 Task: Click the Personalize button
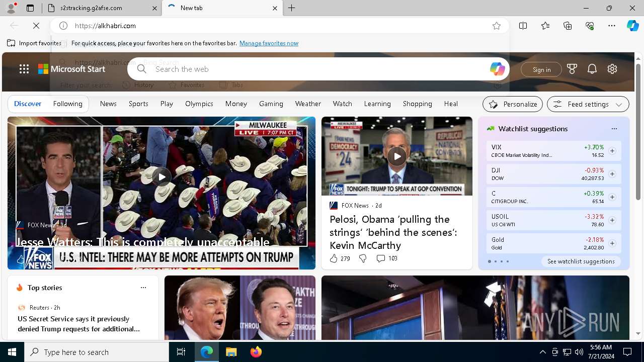(513, 104)
